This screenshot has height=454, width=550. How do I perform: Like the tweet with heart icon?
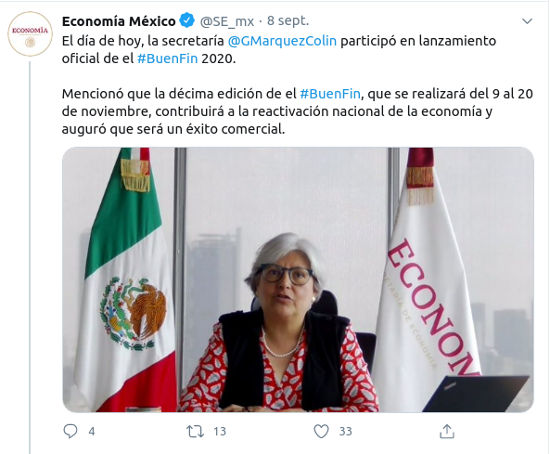(x=321, y=431)
